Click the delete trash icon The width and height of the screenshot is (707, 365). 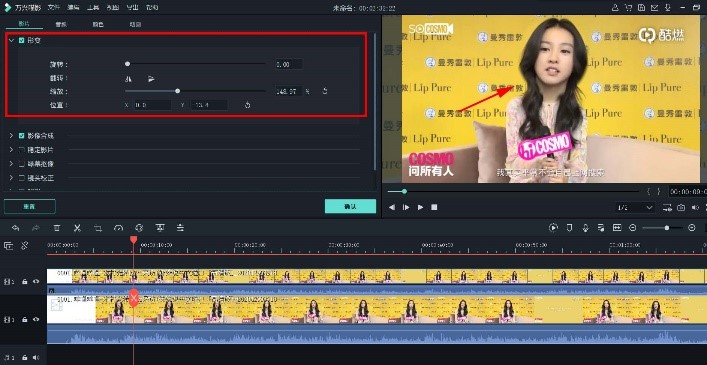(x=56, y=228)
